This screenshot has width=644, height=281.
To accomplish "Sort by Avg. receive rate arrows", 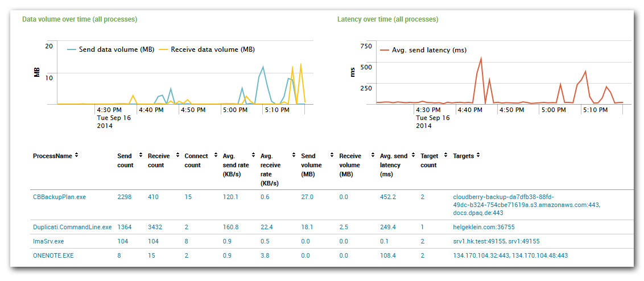I will click(294, 156).
